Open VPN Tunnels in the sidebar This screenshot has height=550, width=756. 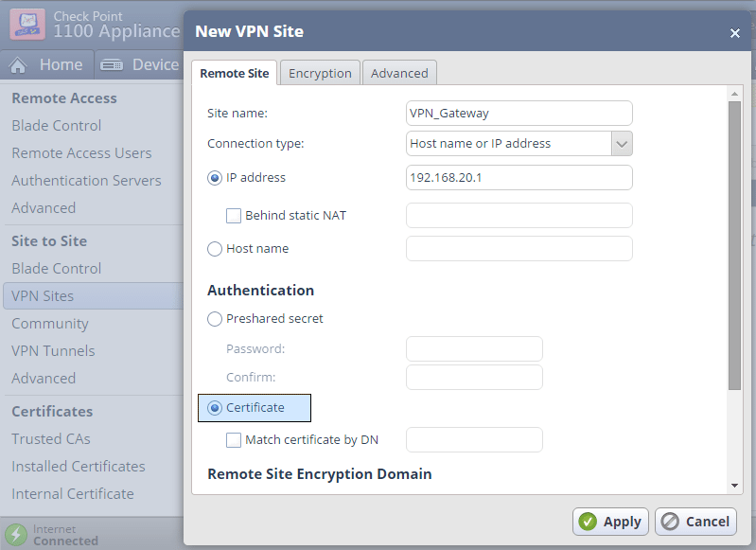tap(53, 351)
